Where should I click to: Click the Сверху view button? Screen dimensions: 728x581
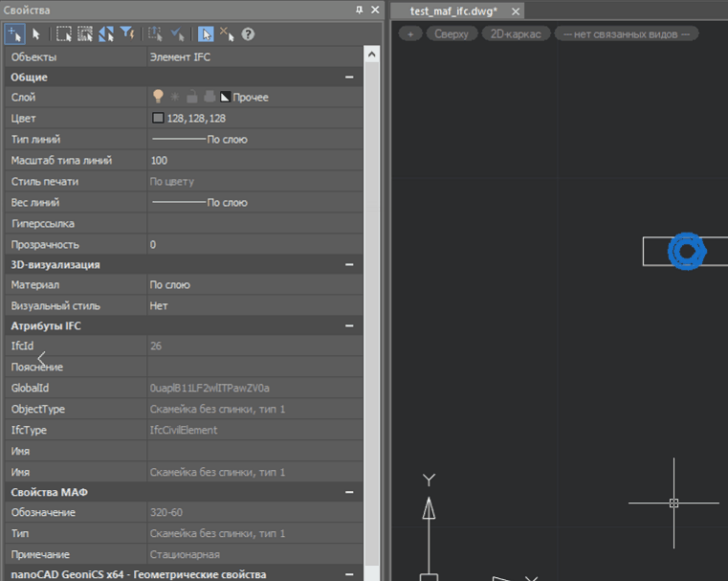[452, 34]
